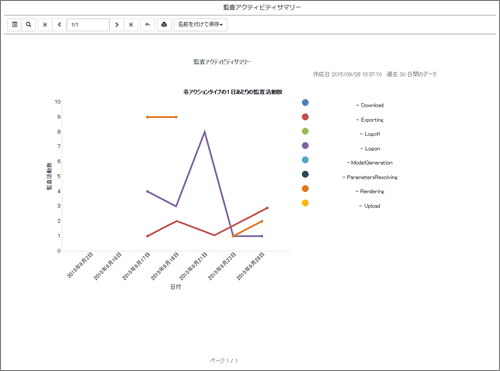Click the Upload legend label
This screenshot has width=500, height=371.
[370, 206]
